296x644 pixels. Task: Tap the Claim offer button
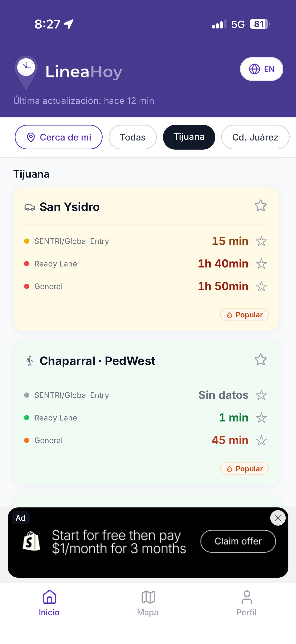click(238, 541)
